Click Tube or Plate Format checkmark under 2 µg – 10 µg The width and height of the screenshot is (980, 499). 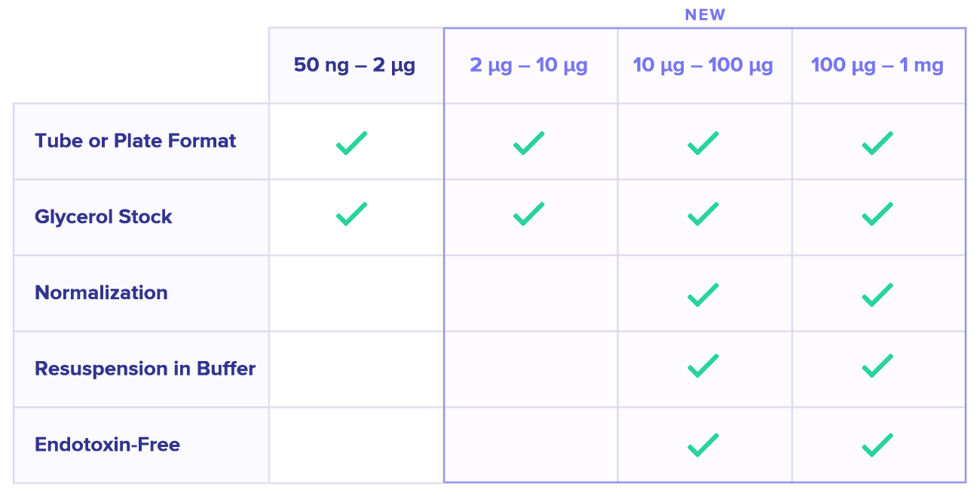click(x=528, y=142)
